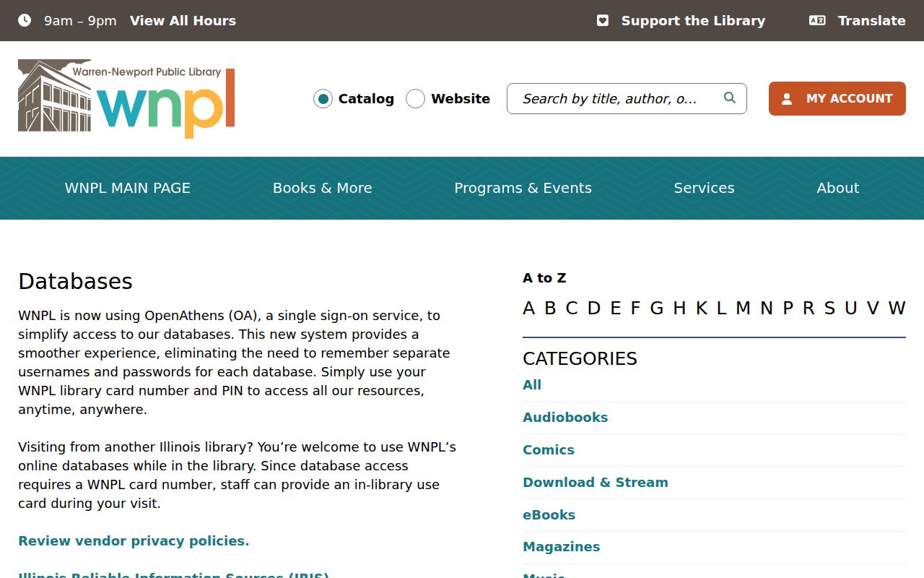The image size is (924, 578).
Task: Open Review vendor privacy policies link
Action: point(134,541)
